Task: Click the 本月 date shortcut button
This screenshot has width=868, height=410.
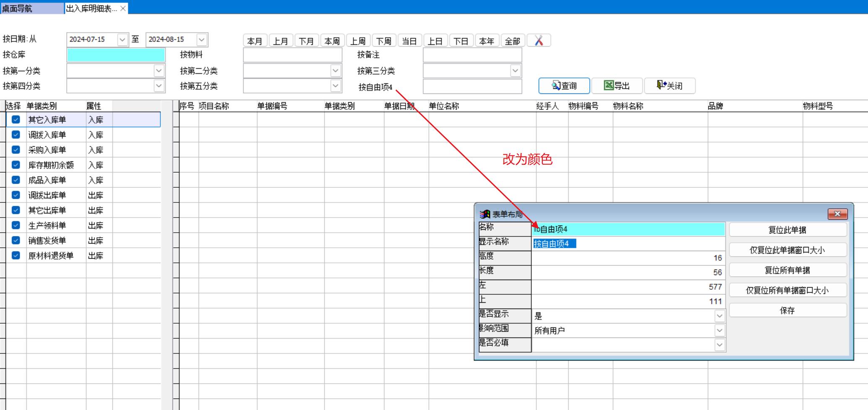Action: [255, 41]
